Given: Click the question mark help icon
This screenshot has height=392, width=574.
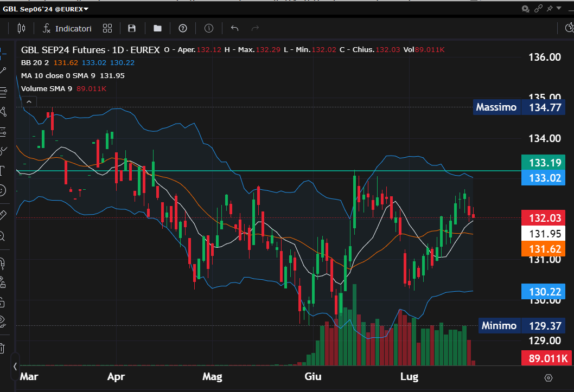Looking at the screenshot, I should click(x=183, y=28).
